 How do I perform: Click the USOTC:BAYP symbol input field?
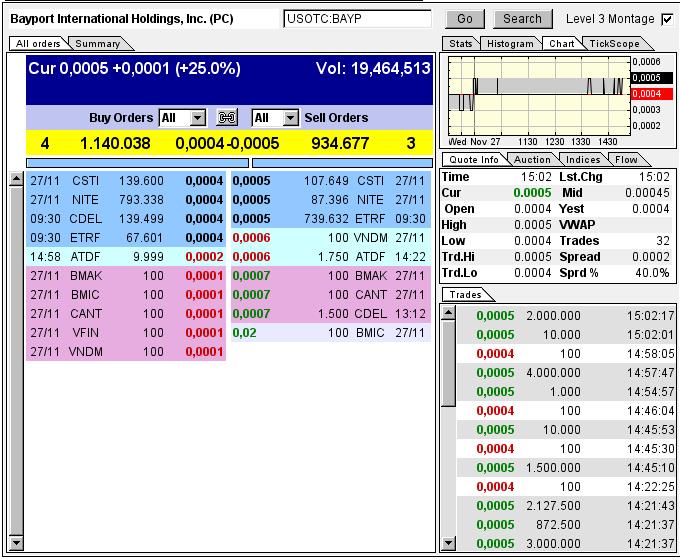point(357,19)
